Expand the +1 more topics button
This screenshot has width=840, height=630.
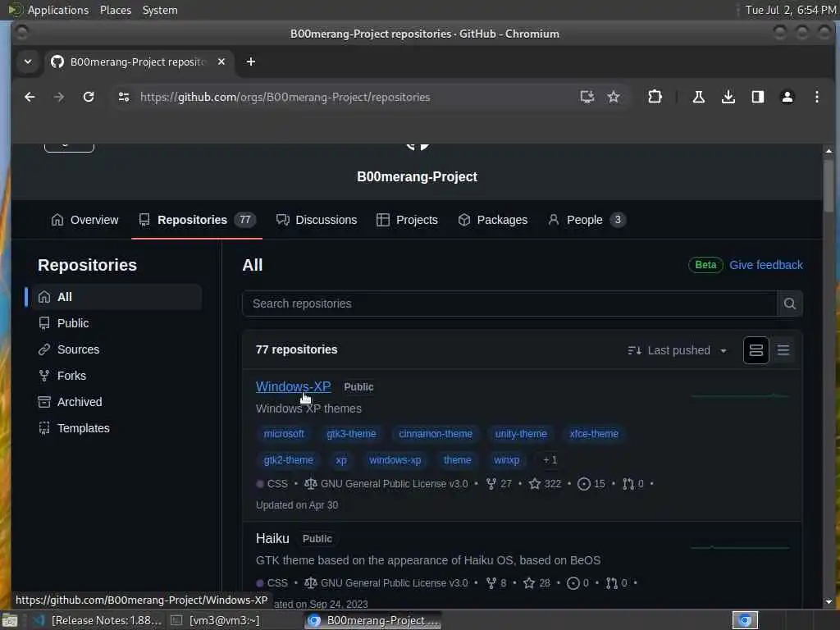click(x=550, y=460)
